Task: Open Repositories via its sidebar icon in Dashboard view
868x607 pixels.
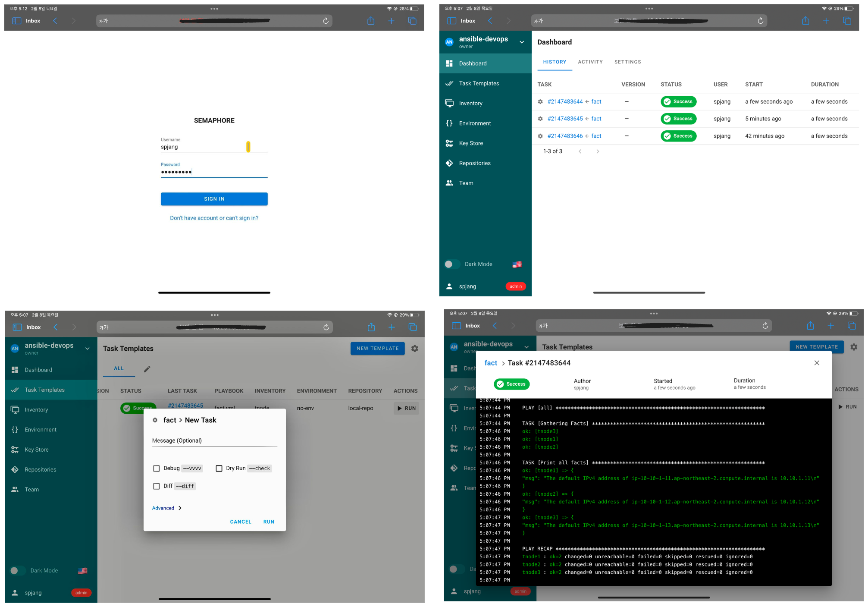Action: (449, 163)
